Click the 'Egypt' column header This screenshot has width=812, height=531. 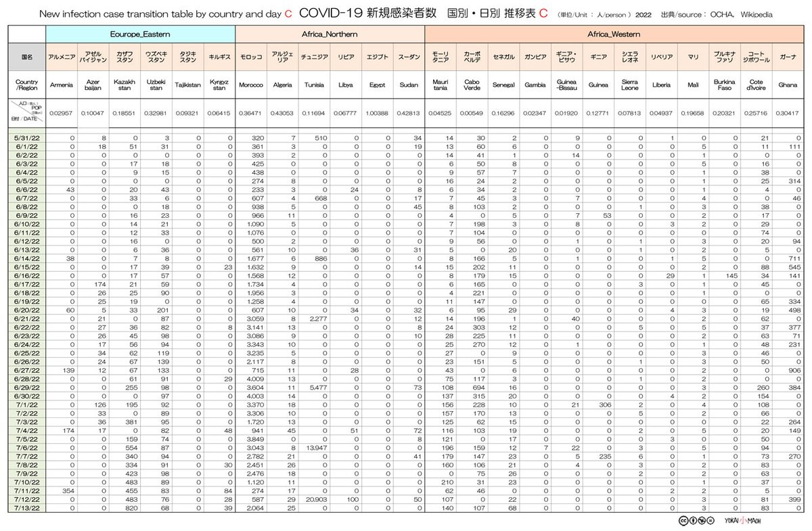pos(376,85)
